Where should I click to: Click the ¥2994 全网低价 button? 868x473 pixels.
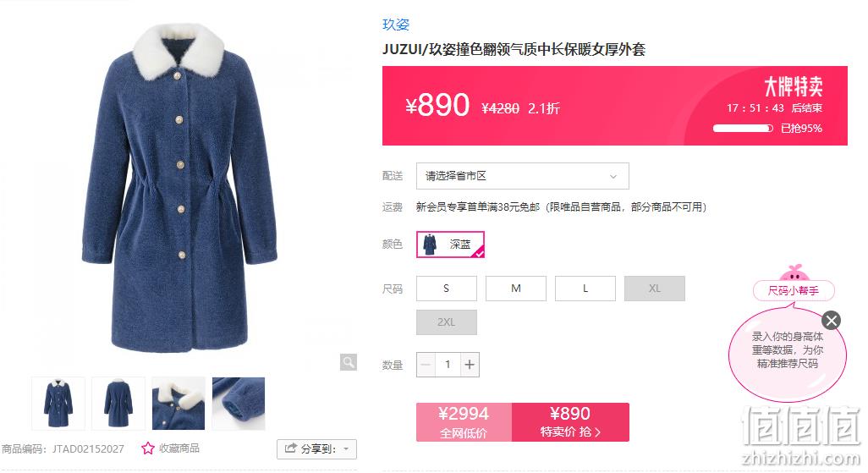[464, 422]
